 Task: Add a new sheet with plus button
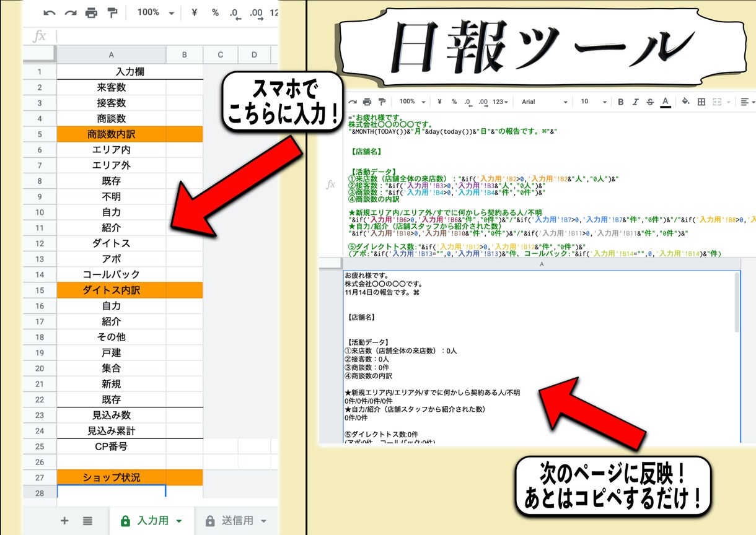pyautogui.click(x=64, y=521)
